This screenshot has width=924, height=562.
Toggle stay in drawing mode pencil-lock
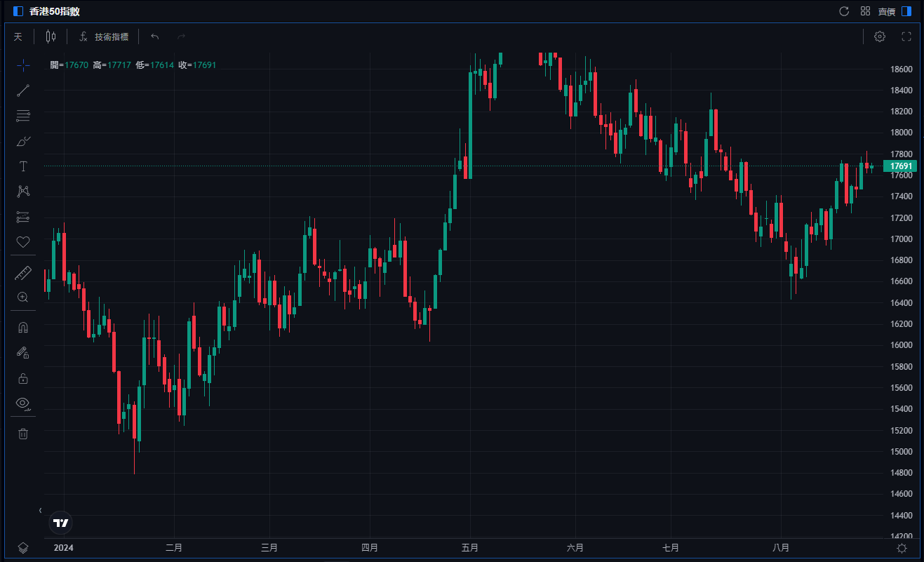[23, 353]
